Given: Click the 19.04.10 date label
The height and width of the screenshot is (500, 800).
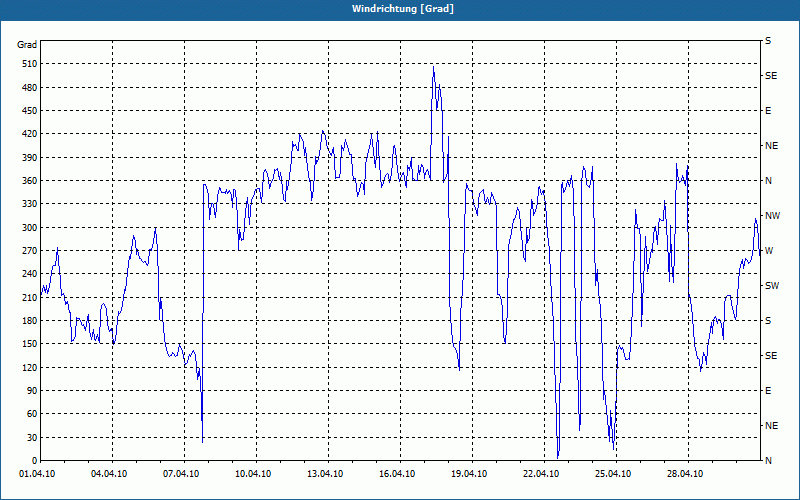Looking at the screenshot, I should point(469,474).
